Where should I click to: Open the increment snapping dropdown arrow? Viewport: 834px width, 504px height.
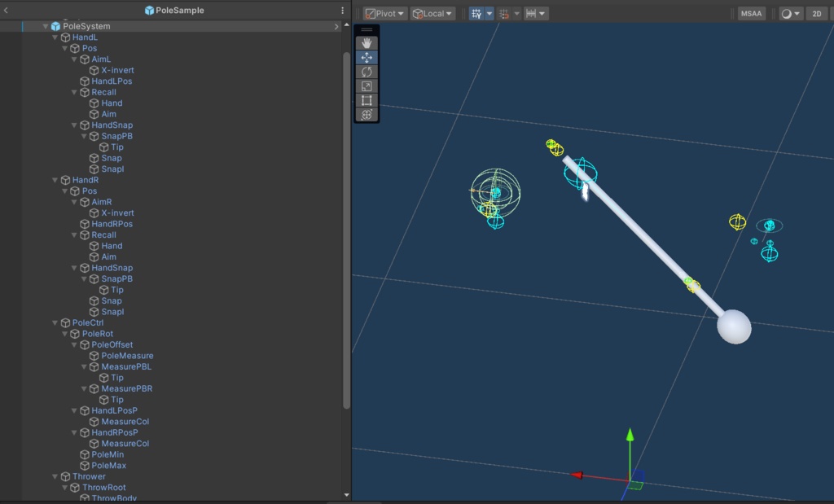click(542, 13)
